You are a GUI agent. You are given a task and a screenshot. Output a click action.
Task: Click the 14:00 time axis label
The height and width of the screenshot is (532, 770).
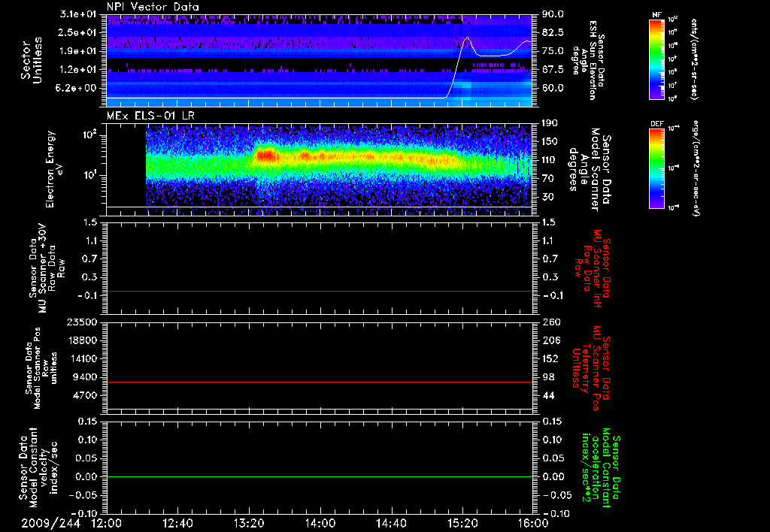(320, 523)
